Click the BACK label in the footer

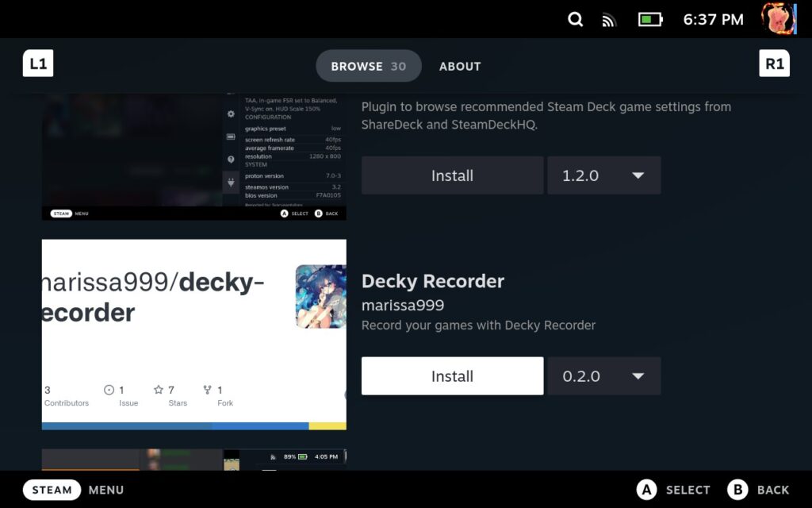[772, 490]
